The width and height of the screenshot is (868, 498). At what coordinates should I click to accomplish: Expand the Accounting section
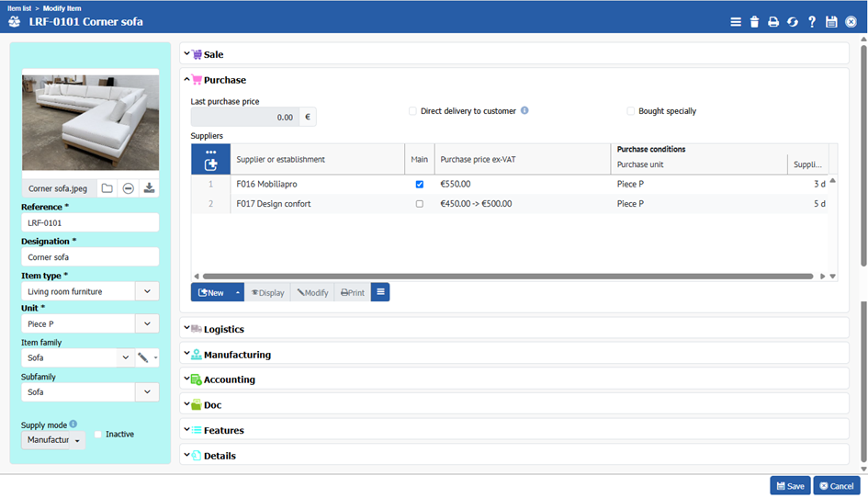229,379
